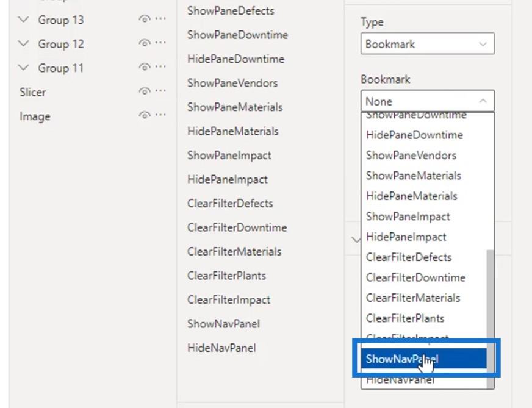
Task: Toggle visibility of Group 13
Action: [145, 19]
